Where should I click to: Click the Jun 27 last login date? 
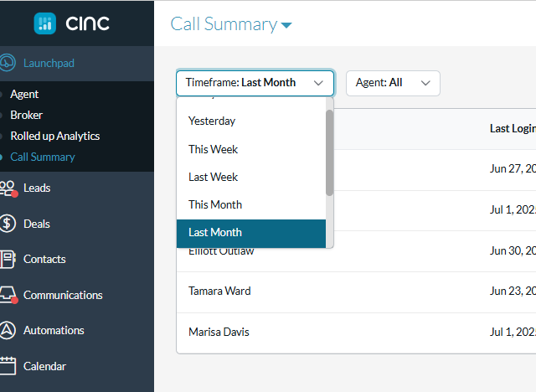point(513,168)
